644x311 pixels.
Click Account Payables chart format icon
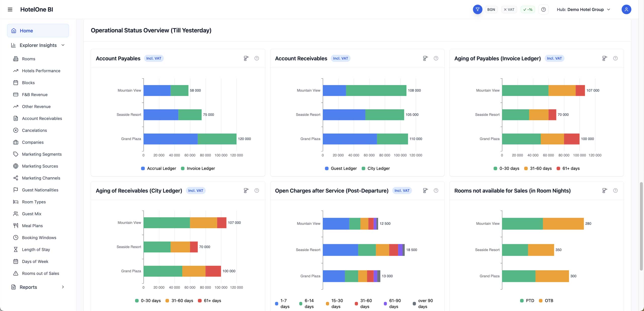[x=246, y=58]
